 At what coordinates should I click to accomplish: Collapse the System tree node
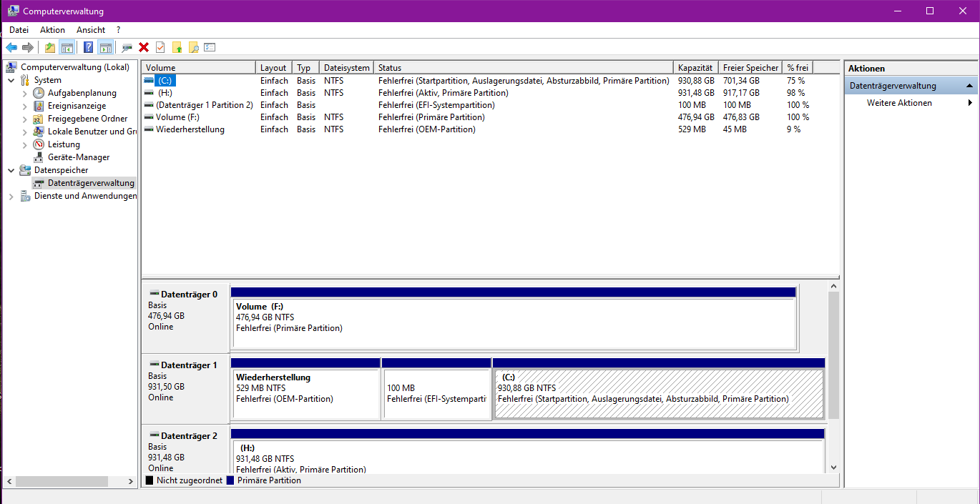point(11,80)
